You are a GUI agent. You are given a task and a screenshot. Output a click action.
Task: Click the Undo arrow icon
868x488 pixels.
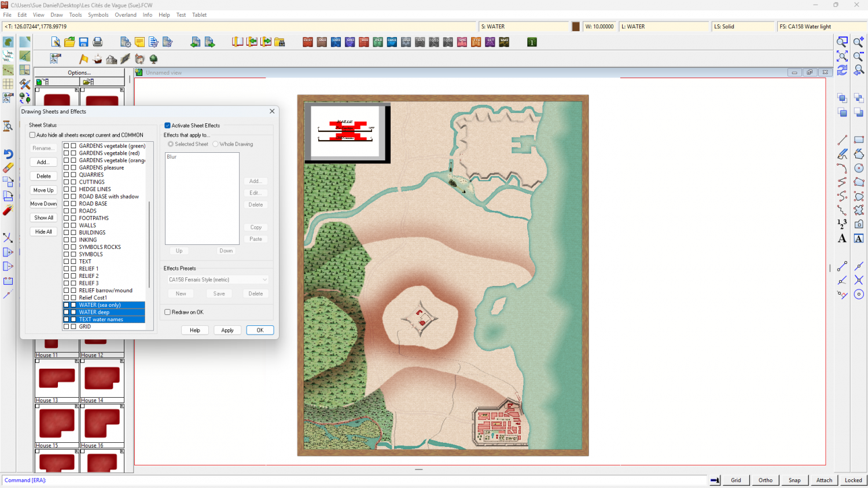[x=8, y=154]
